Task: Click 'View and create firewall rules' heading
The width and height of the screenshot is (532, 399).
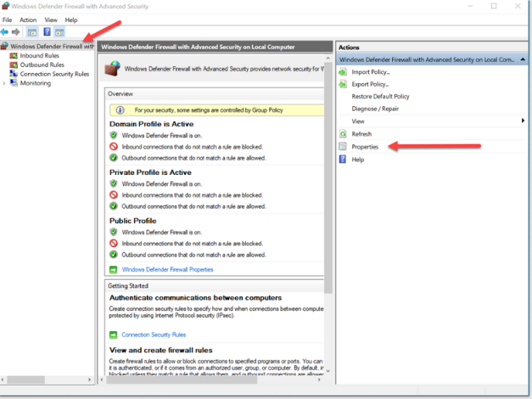Action: point(161,350)
